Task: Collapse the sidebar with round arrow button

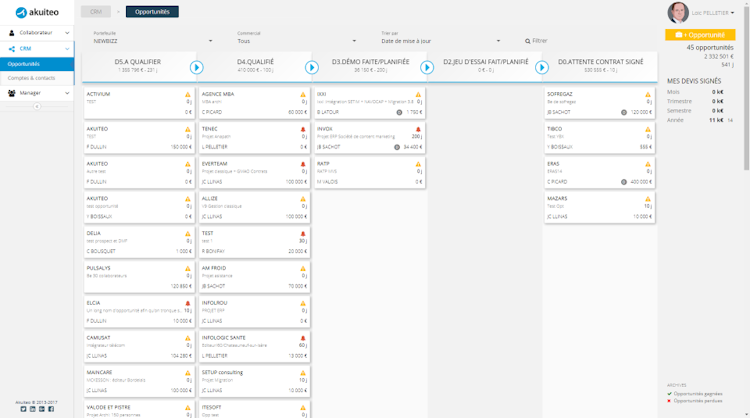Action: (x=37, y=106)
